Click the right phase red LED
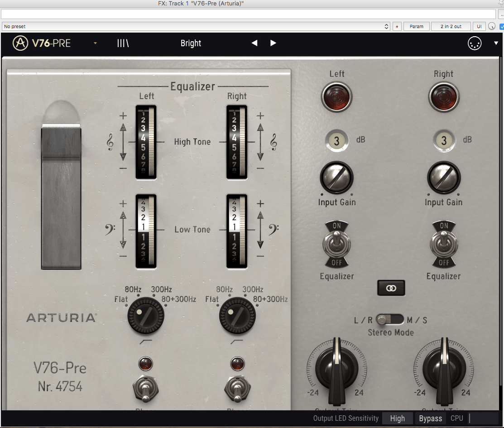 pos(238,364)
